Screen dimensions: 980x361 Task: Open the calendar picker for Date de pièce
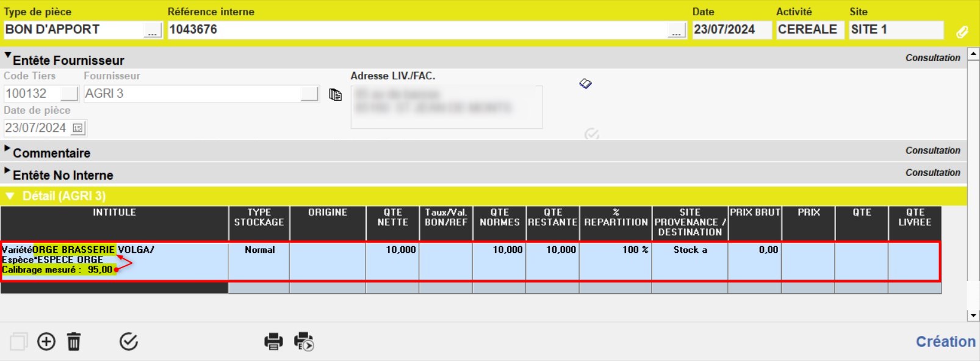point(77,128)
